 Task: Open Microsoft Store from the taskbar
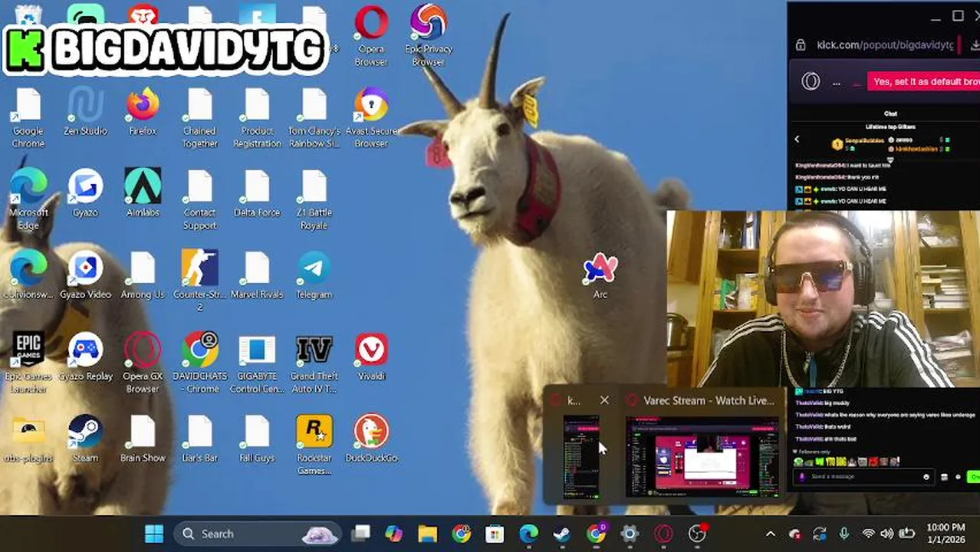coord(495,534)
